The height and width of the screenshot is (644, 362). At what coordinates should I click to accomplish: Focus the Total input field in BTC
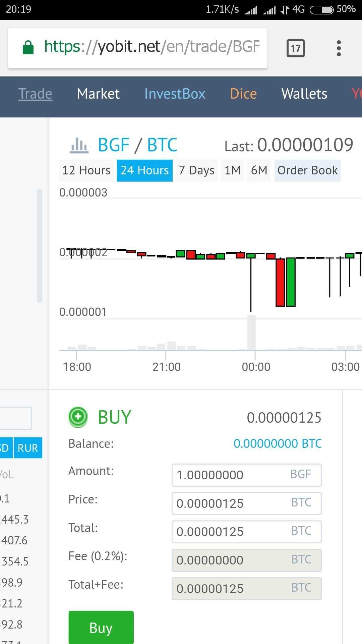[x=246, y=532]
